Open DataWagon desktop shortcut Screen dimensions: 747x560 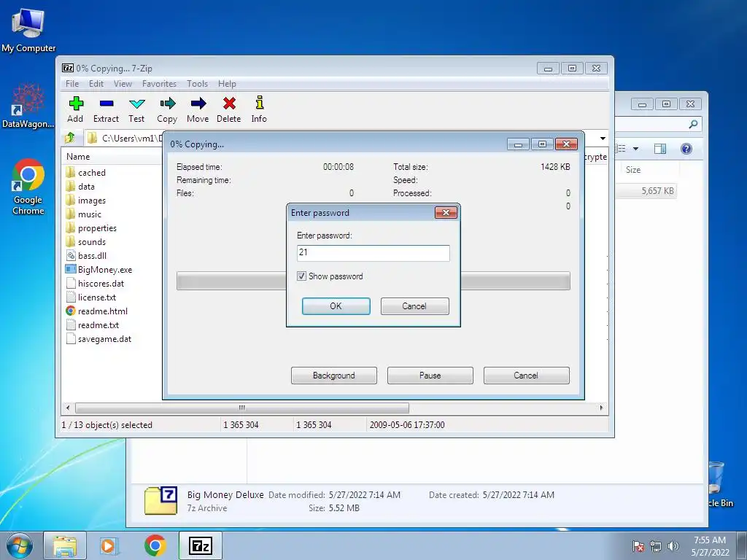[x=28, y=106]
